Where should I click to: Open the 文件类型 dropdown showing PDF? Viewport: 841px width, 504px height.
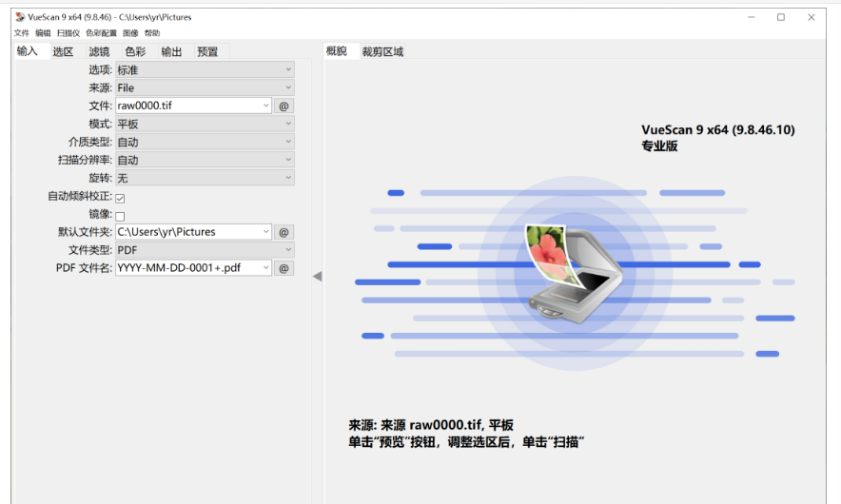click(205, 250)
